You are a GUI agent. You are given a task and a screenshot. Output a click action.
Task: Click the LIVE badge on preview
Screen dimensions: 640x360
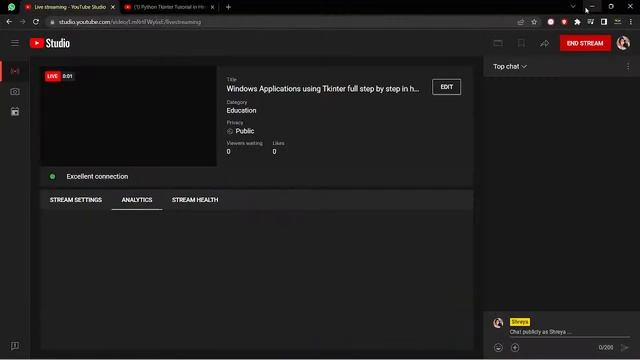point(52,76)
